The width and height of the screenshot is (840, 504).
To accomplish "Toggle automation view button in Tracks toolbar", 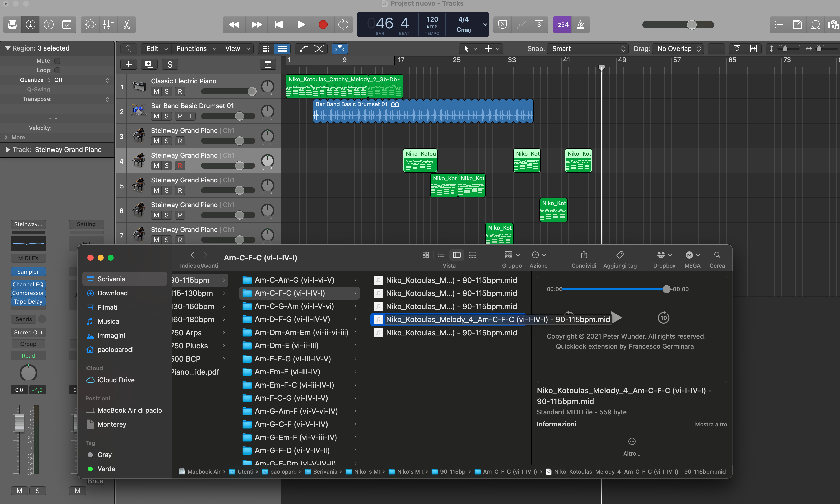I will (302, 49).
